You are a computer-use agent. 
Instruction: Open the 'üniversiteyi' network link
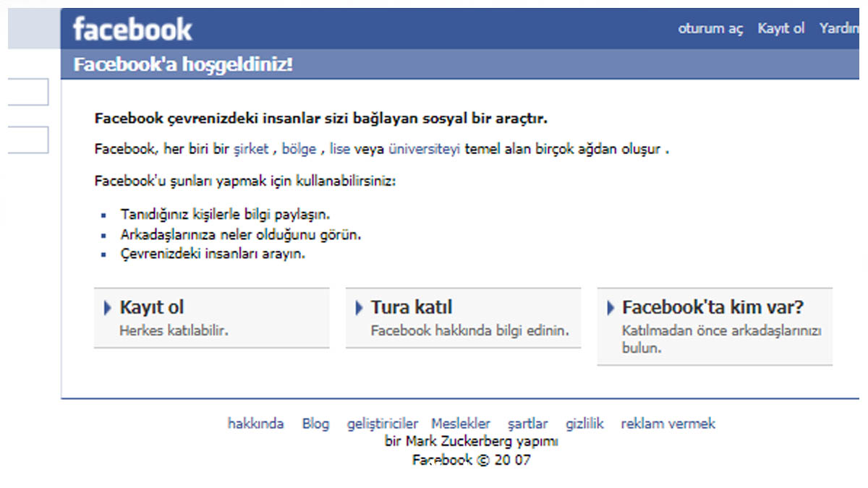click(x=425, y=150)
